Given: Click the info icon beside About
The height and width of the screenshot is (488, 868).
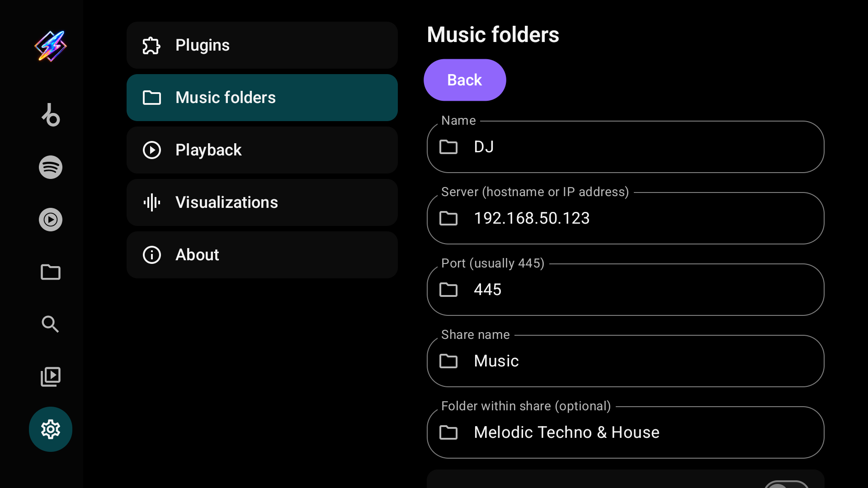Looking at the screenshot, I should [x=151, y=255].
